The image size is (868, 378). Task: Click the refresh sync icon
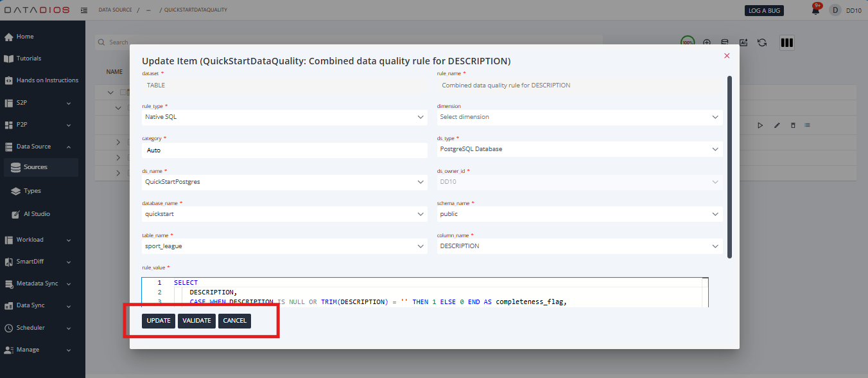[762, 42]
